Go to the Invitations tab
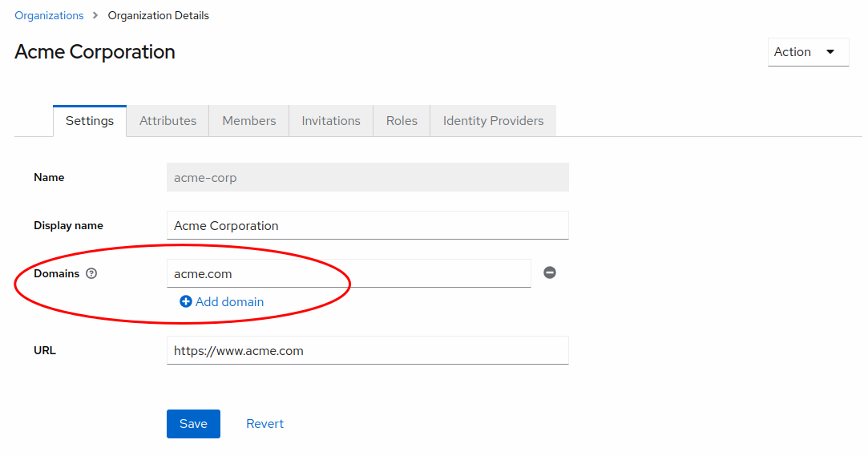Viewport: 868px width, 456px height. click(331, 121)
